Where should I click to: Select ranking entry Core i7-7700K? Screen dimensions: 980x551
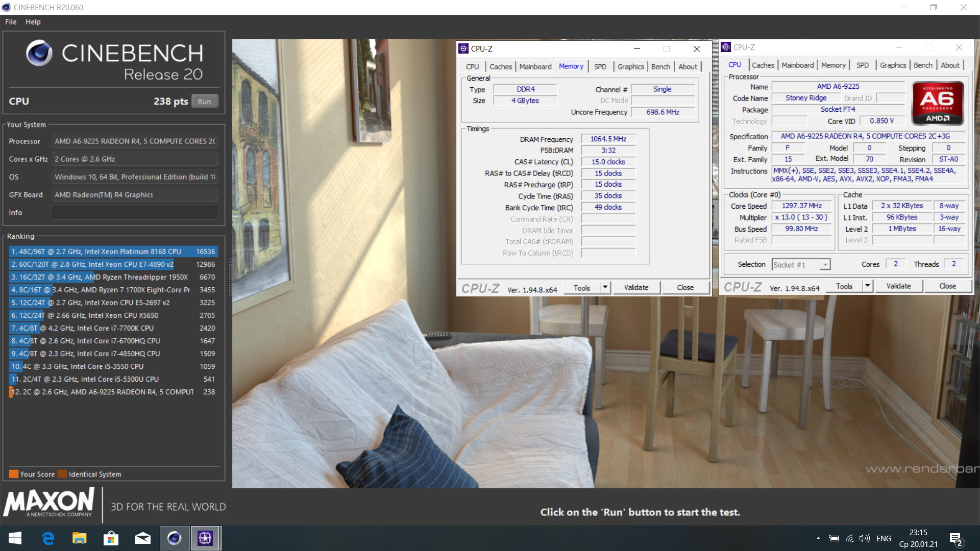[x=113, y=328]
